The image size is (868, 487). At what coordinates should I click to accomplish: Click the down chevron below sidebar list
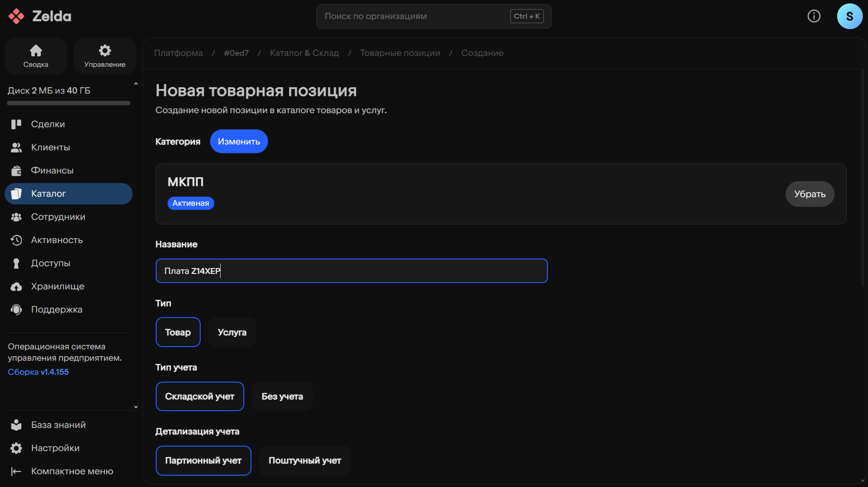[136, 407]
